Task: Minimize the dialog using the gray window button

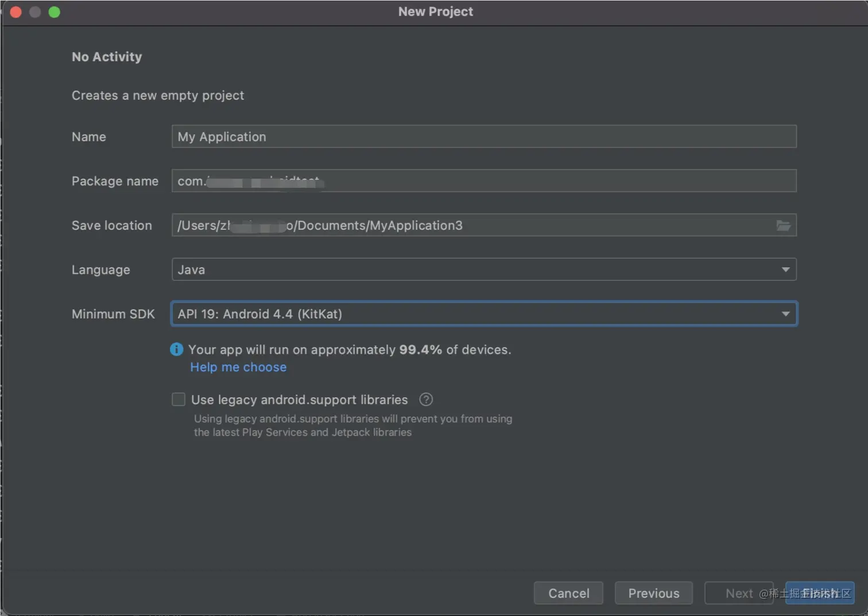Action: [35, 12]
